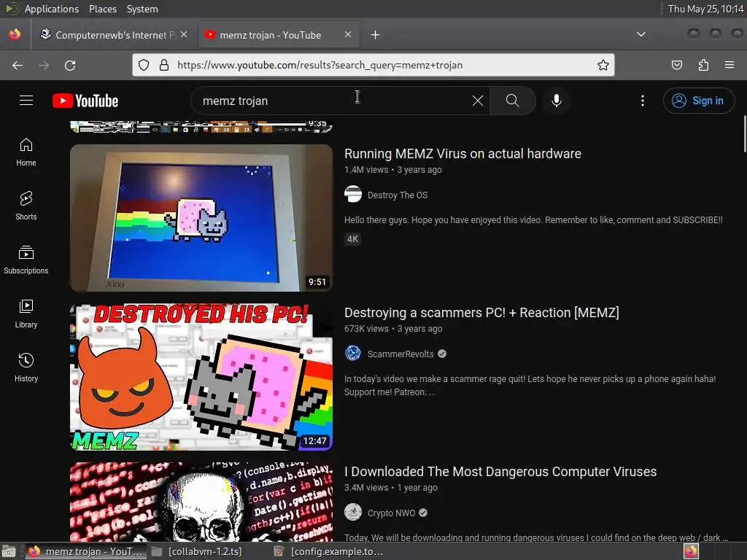Open the Places menu

click(103, 9)
